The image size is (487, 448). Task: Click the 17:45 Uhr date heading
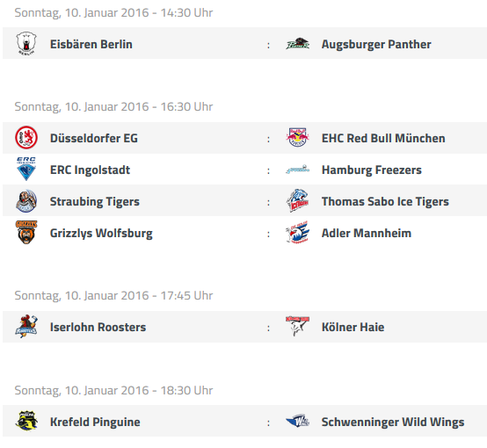click(x=113, y=295)
